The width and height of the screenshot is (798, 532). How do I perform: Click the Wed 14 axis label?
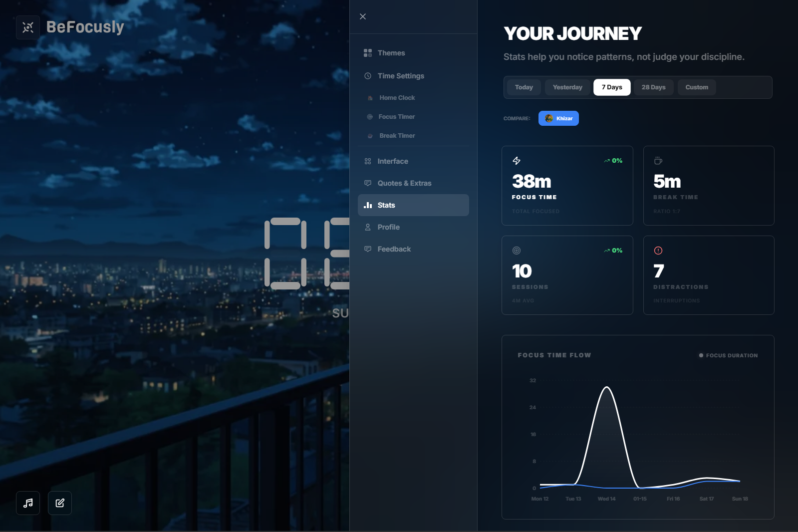607,499
